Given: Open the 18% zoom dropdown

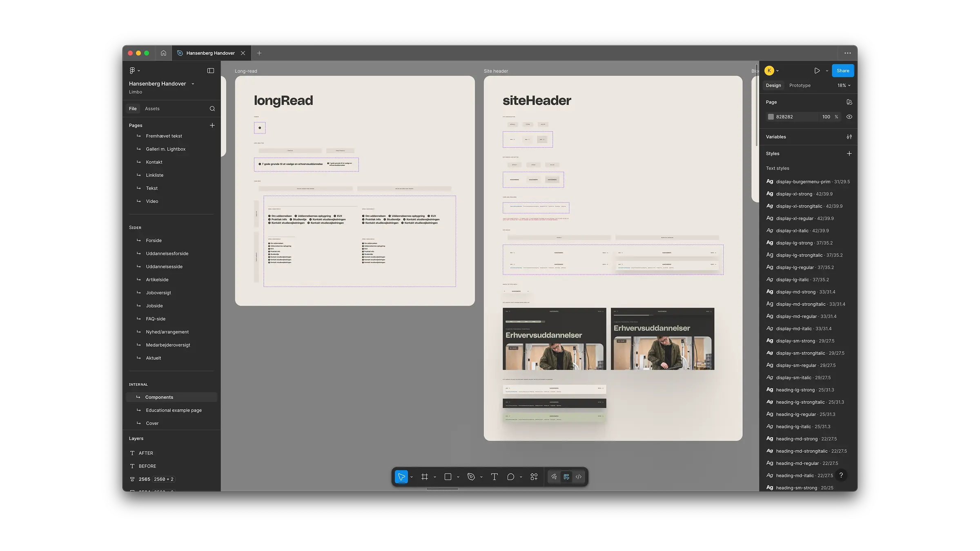Looking at the screenshot, I should [844, 85].
